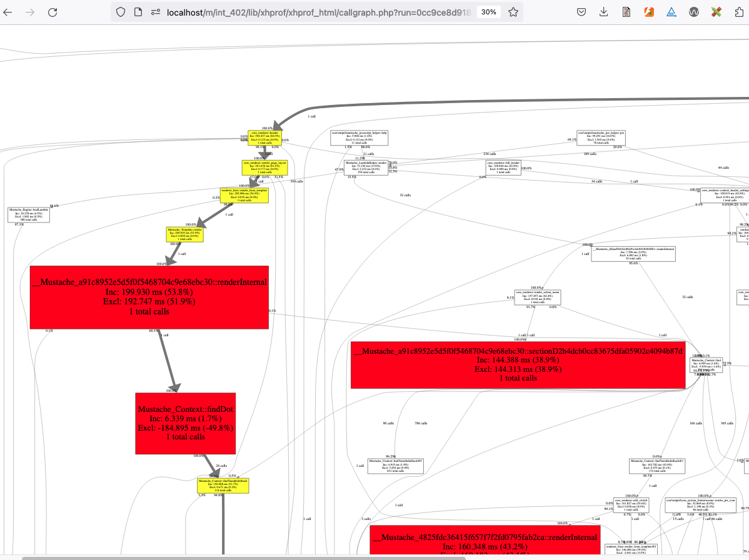Viewport: 749px width, 560px height.
Task: Select the render_from_template@2 node
Action: (x=631, y=549)
